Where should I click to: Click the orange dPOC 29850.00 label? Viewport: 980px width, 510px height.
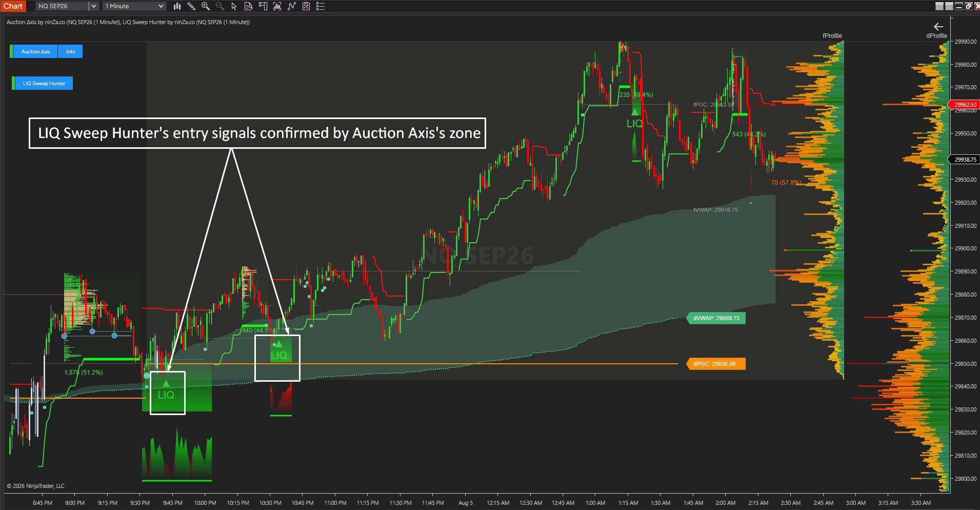[714, 364]
